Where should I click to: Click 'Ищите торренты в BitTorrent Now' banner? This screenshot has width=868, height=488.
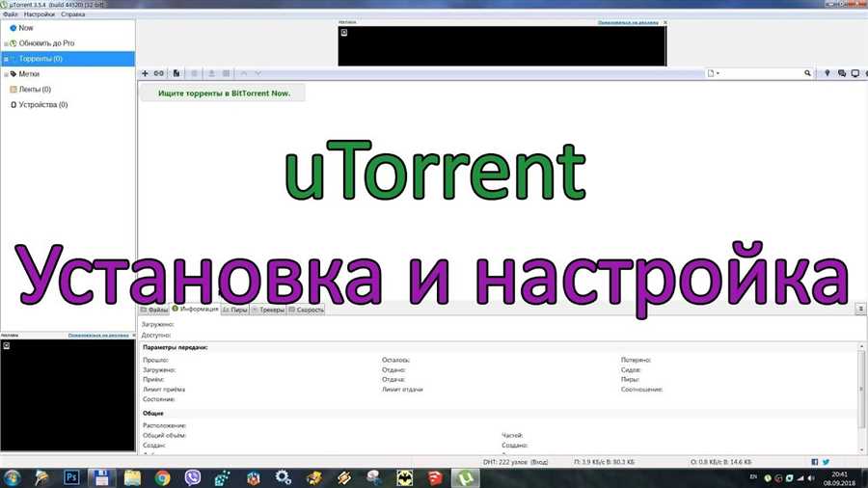tap(223, 93)
